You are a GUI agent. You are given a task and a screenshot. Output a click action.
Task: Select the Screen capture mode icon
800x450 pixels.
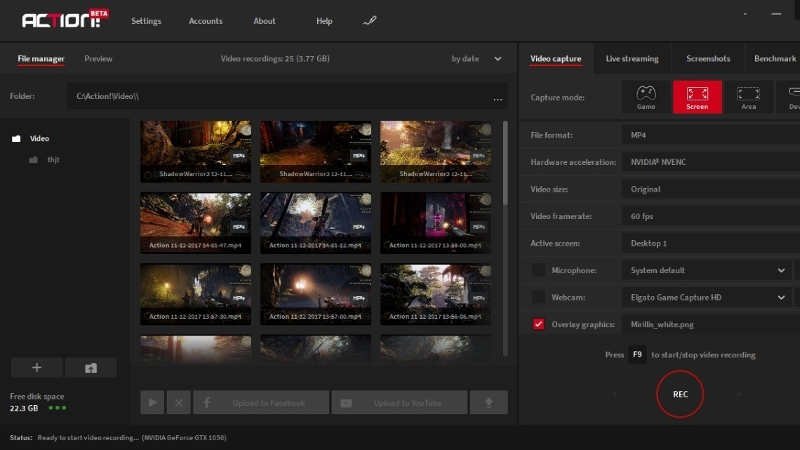coord(697,97)
